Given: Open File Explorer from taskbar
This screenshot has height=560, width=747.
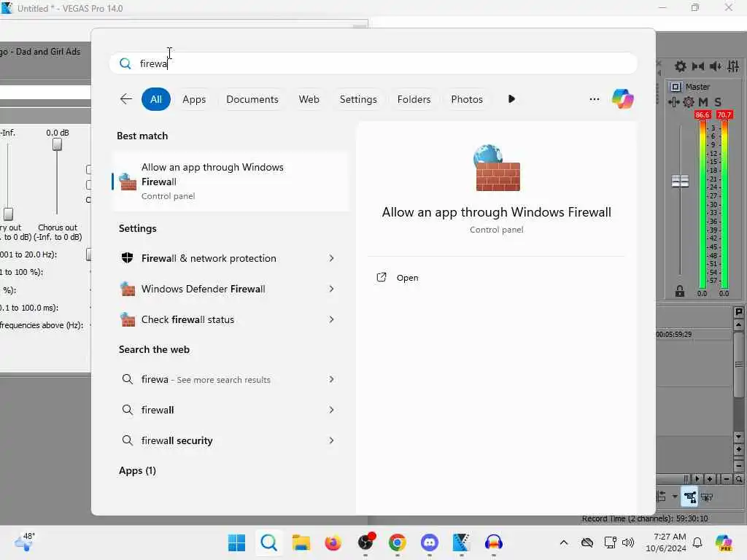Looking at the screenshot, I should 301,542.
